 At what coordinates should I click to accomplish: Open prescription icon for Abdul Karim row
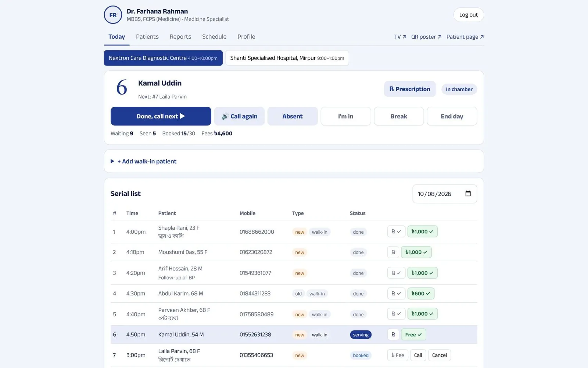[x=396, y=293]
